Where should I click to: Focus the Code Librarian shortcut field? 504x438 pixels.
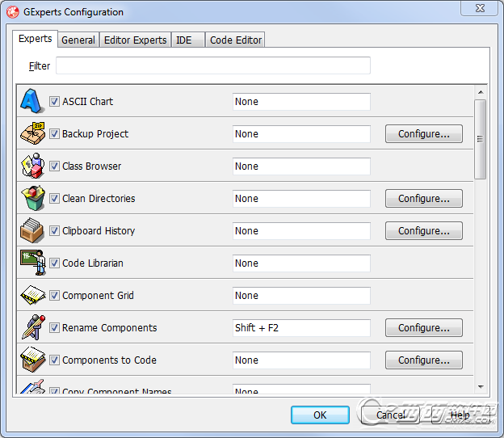pyautogui.click(x=301, y=263)
